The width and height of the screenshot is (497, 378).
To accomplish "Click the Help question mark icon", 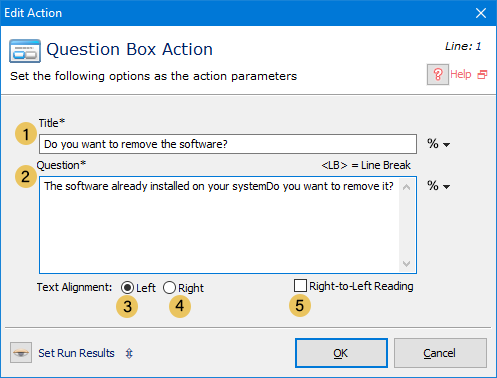I will 438,74.
